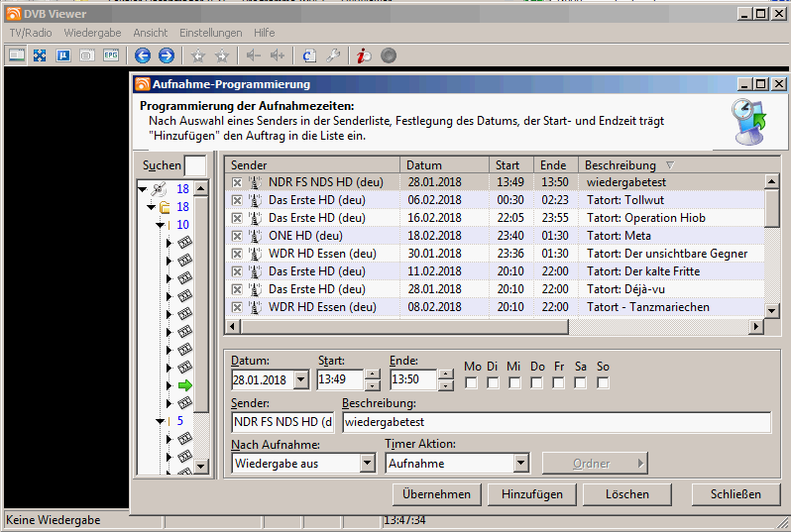Open the Nach Aufnahme dropdown
This screenshot has width=791, height=532.
[368, 463]
